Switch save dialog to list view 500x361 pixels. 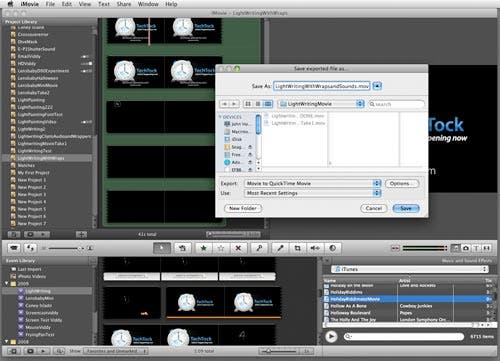click(x=258, y=104)
